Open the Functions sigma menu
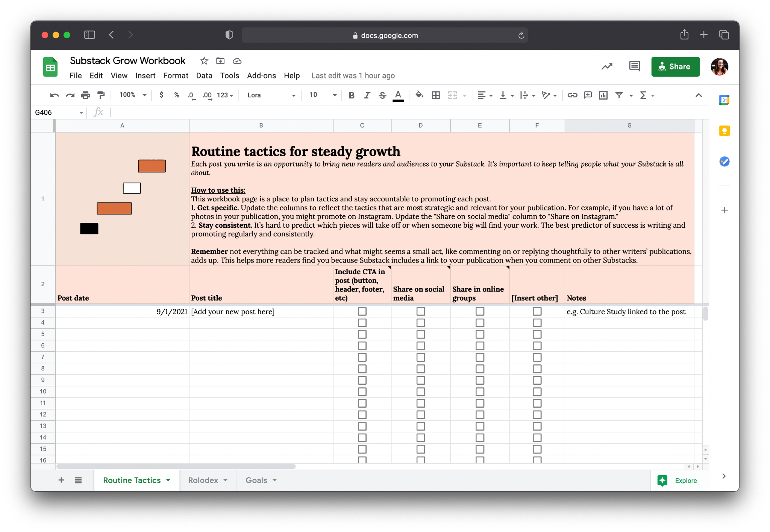This screenshot has width=770, height=532. [x=643, y=95]
